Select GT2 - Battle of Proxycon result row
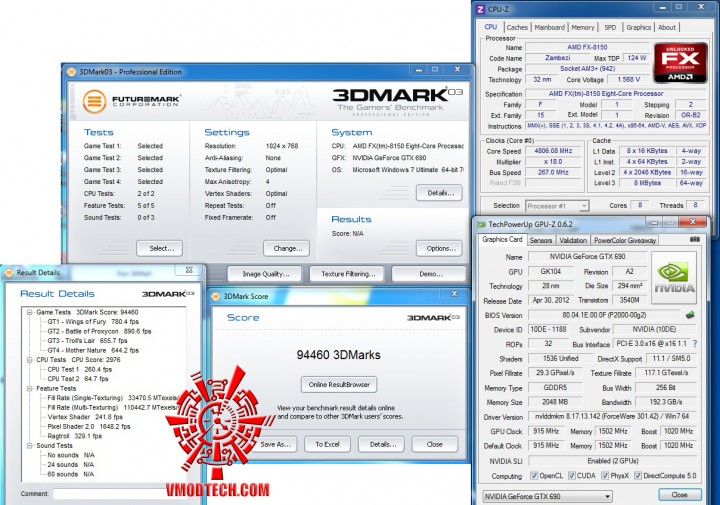The width and height of the screenshot is (720, 505). [99, 331]
